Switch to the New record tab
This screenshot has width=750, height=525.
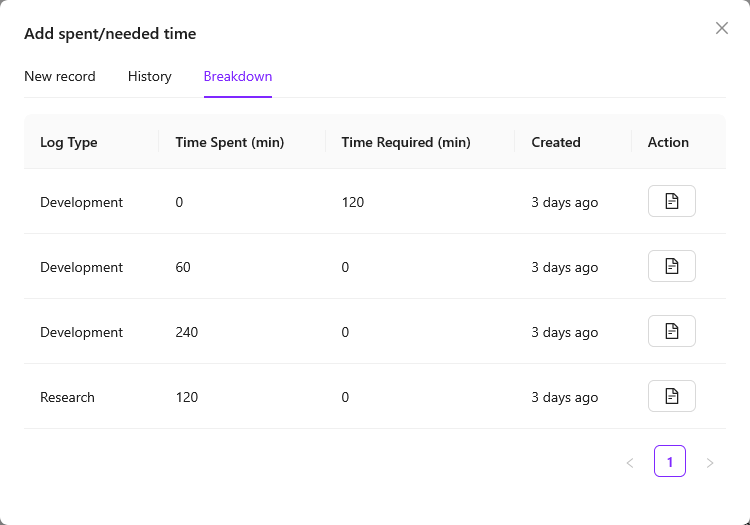click(60, 76)
